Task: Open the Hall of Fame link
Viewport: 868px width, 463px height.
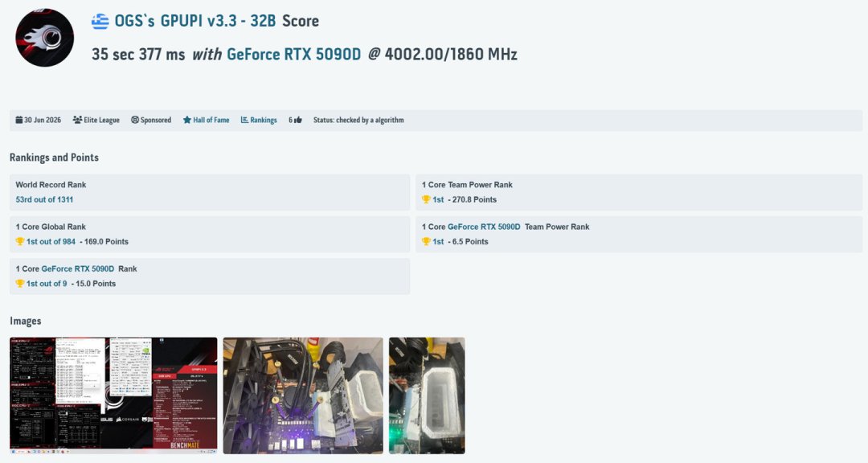Action: pos(211,120)
